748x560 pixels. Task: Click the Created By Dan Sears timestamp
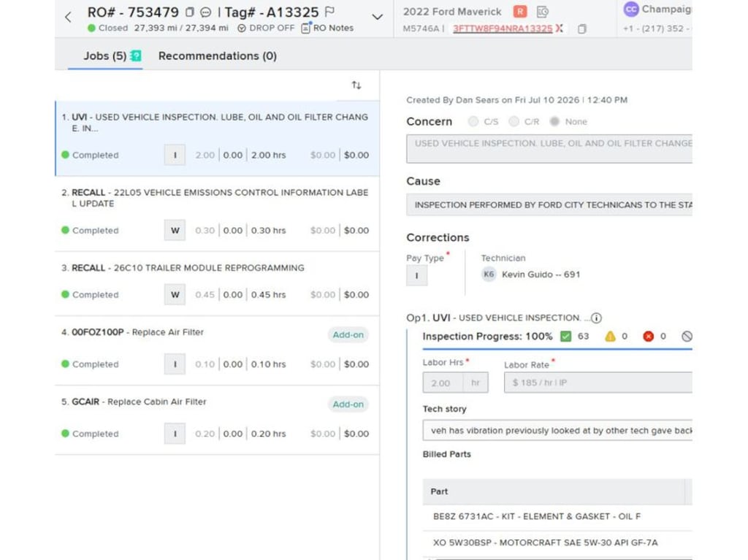(x=516, y=100)
